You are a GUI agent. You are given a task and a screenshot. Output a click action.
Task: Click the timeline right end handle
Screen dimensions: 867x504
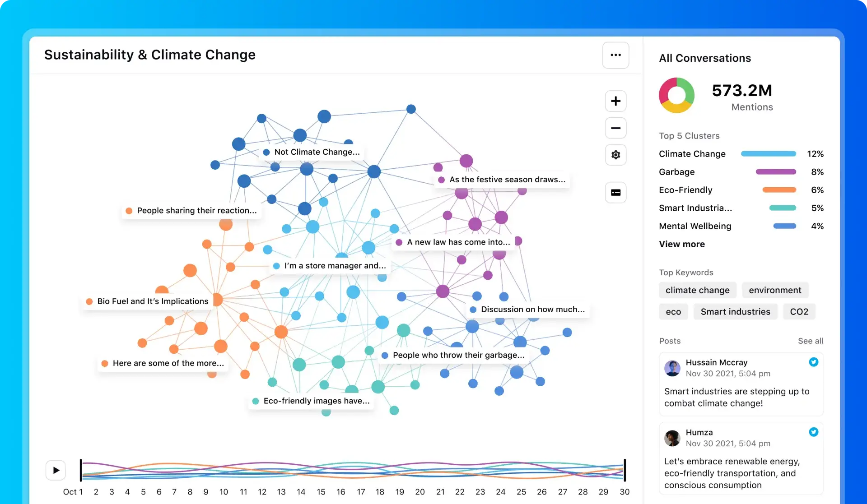point(625,470)
